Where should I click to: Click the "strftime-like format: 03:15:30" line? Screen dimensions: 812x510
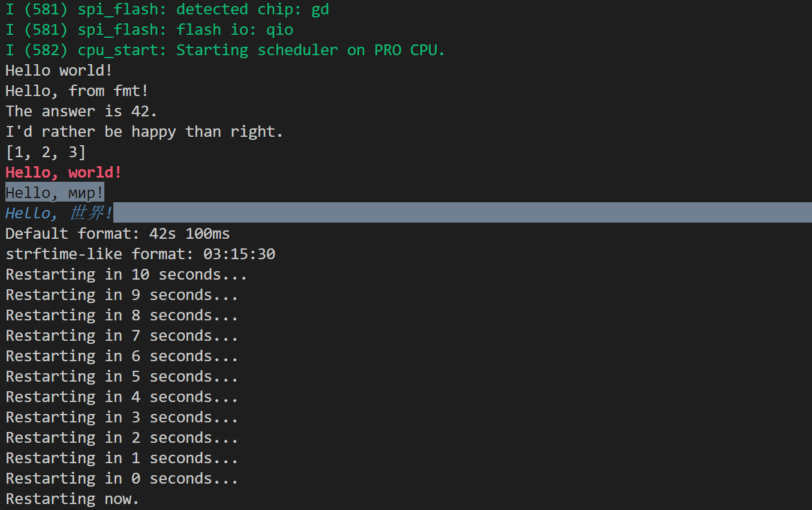[x=140, y=254]
